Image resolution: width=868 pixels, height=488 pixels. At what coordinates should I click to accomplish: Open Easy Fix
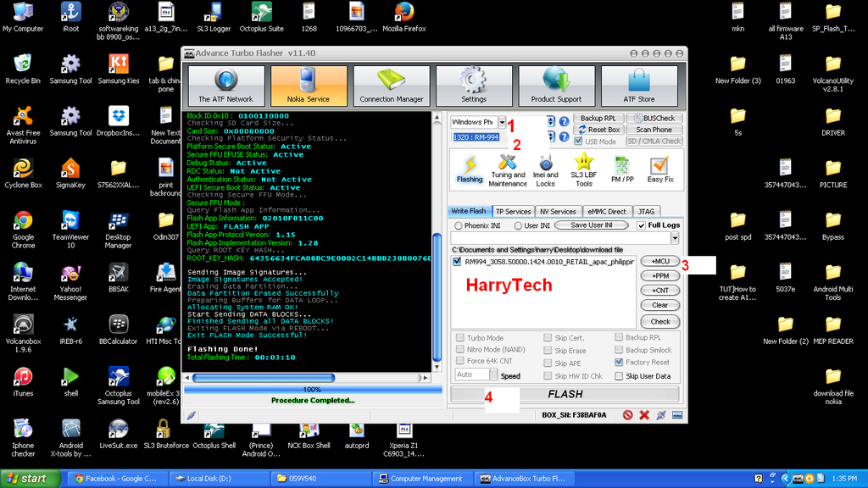[659, 169]
